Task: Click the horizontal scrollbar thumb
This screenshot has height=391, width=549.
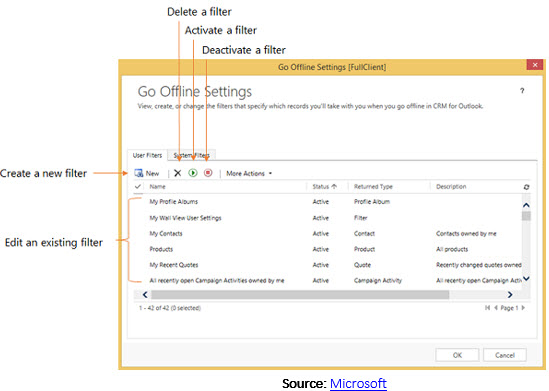Action: tap(300, 295)
